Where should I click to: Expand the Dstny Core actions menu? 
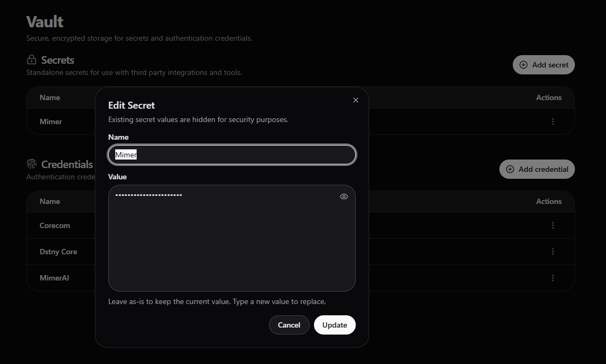(x=552, y=252)
